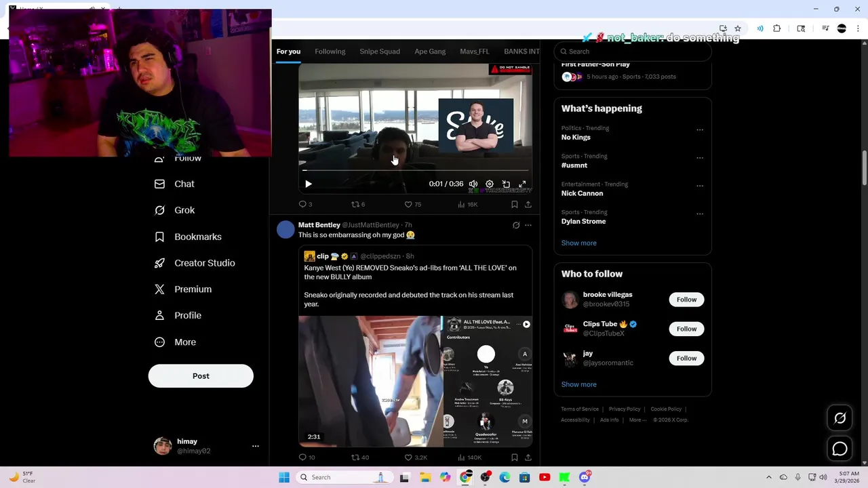Open the floating Grok button
Screen dimensions: 868x488
(840, 418)
